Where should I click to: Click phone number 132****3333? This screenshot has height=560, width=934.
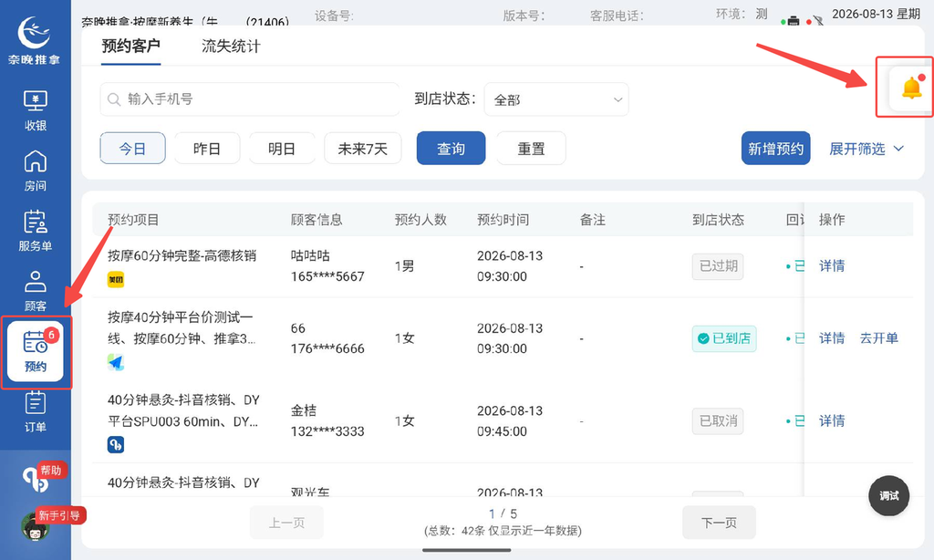click(327, 431)
